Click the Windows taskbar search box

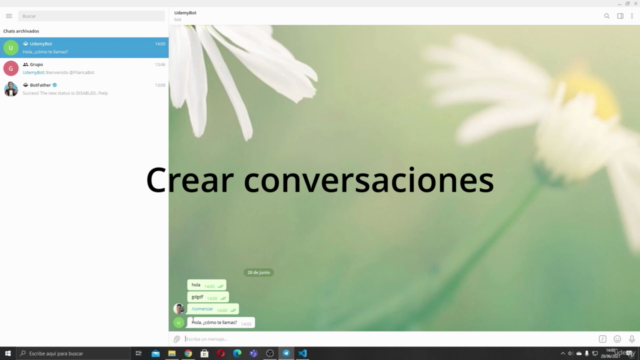pyautogui.click(x=73, y=353)
